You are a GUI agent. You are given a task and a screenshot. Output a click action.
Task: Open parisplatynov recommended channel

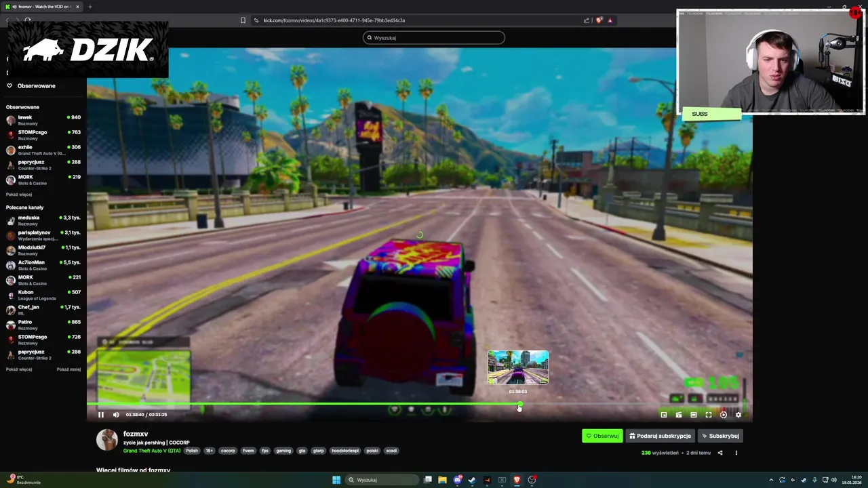(x=43, y=235)
